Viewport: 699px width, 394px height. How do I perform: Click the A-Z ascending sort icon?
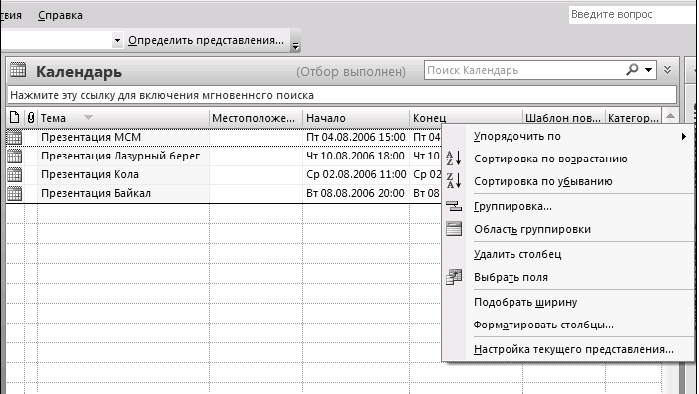pos(454,158)
